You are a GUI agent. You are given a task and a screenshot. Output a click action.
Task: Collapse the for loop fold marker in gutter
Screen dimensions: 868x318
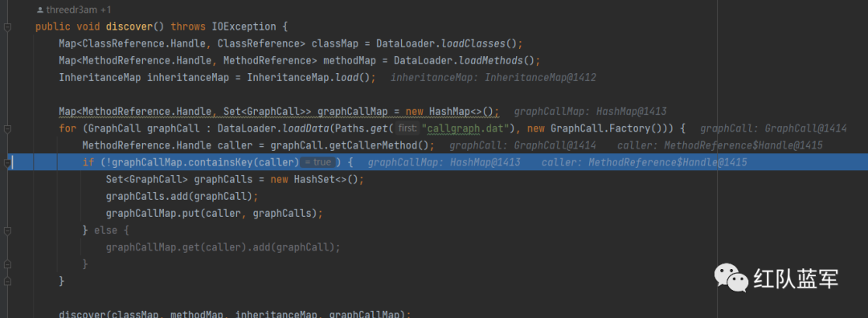coord(7,128)
